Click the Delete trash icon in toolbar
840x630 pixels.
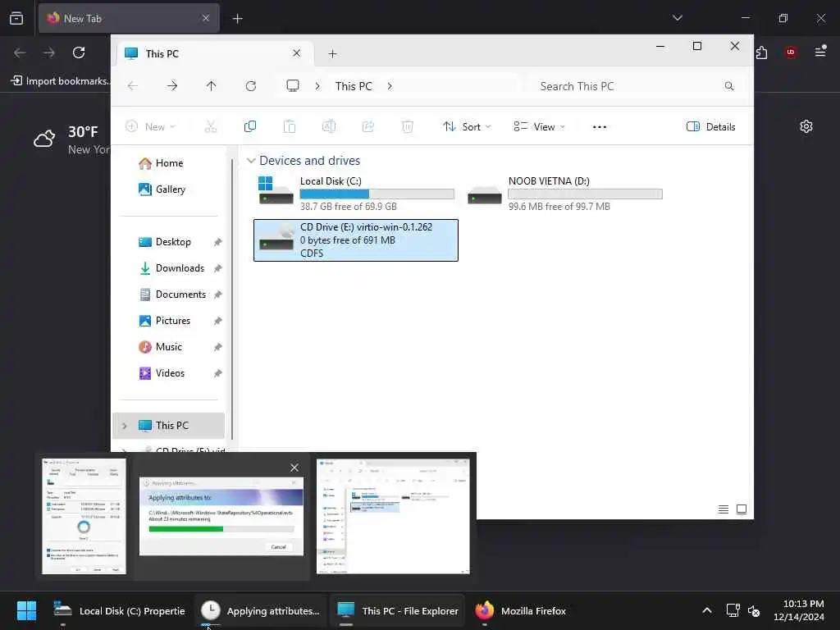[407, 127]
